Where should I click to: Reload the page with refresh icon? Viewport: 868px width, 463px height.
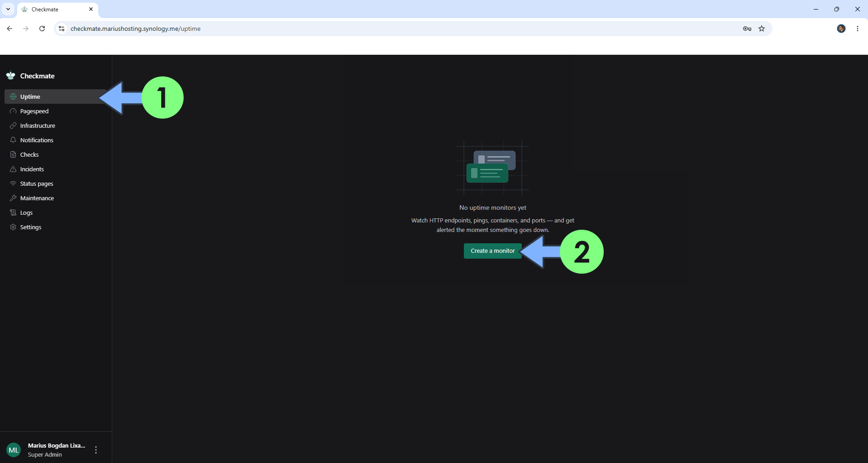(42, 29)
